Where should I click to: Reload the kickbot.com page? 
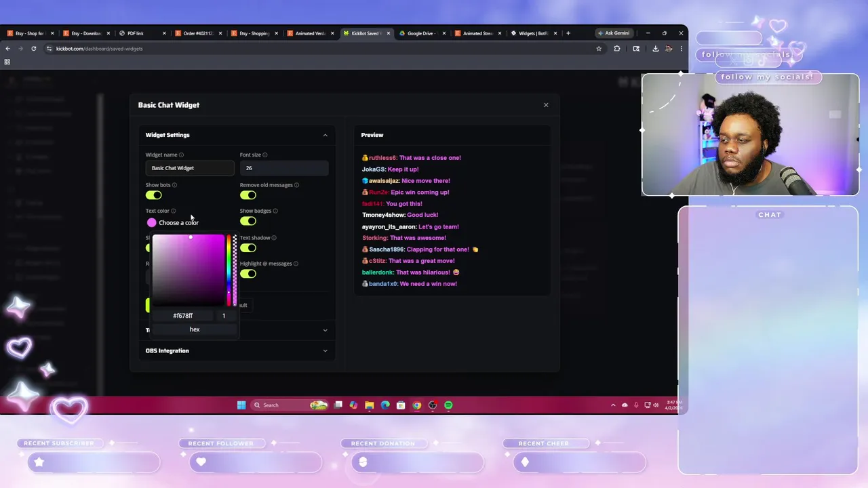(33, 49)
